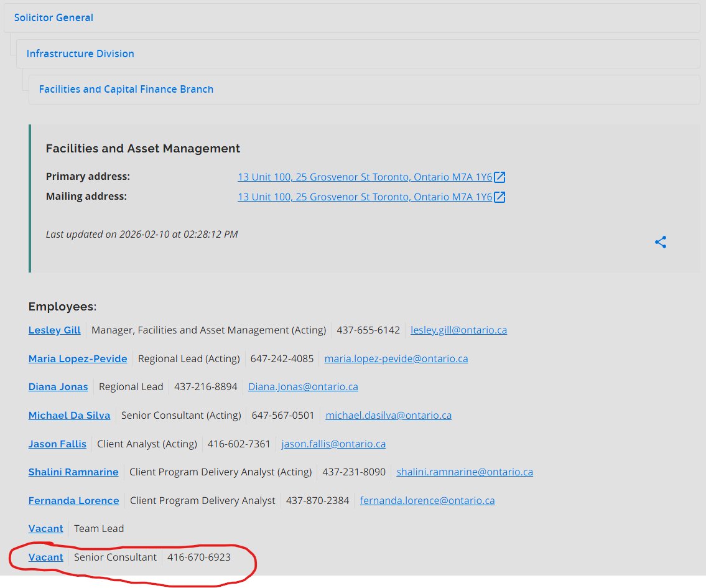Viewport: 706px width, 588px height.
Task: Open Fernanda Lorence's profile
Action: click(x=74, y=501)
